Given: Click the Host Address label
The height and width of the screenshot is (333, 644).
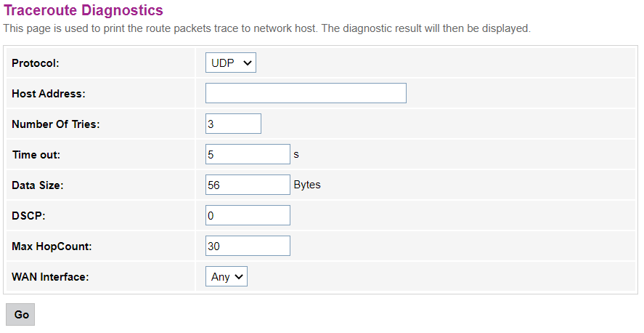Looking at the screenshot, I should pos(49,94).
